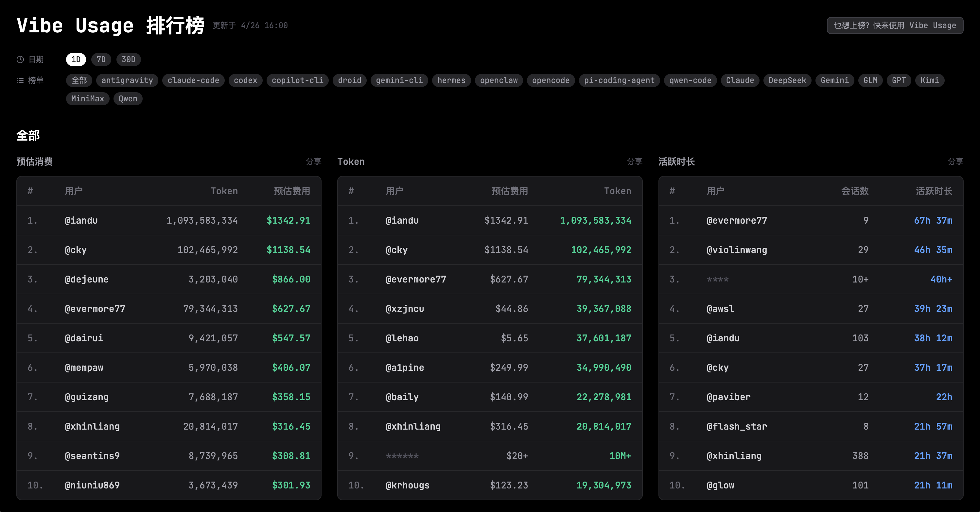Open user @violinwang in 活跃时长 table

click(x=737, y=249)
